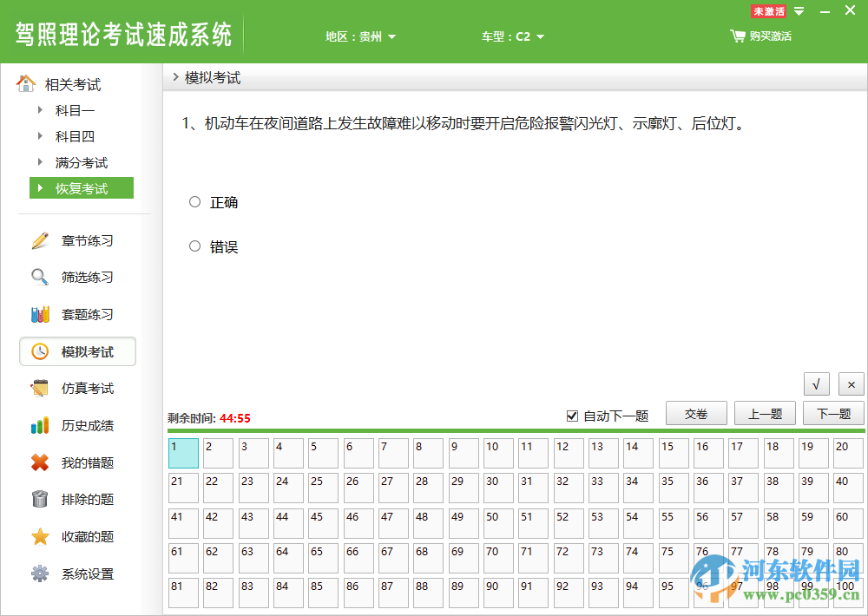Jump to question 33 box
This screenshot has width=868, height=616.
(603, 488)
